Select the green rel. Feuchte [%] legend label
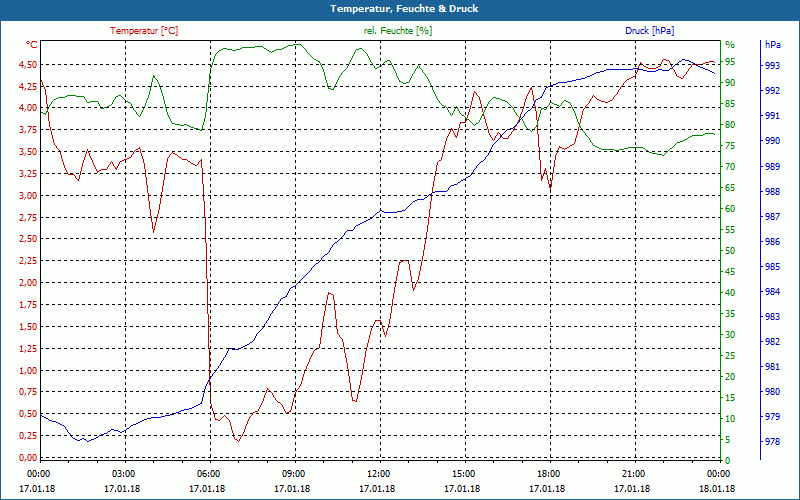Screen dimensions: 800x500 point(397,31)
